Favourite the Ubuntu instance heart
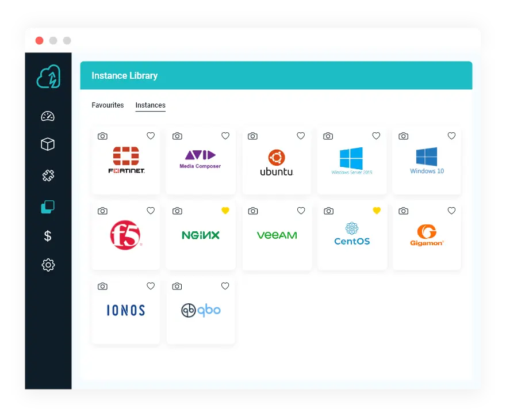 (301, 136)
